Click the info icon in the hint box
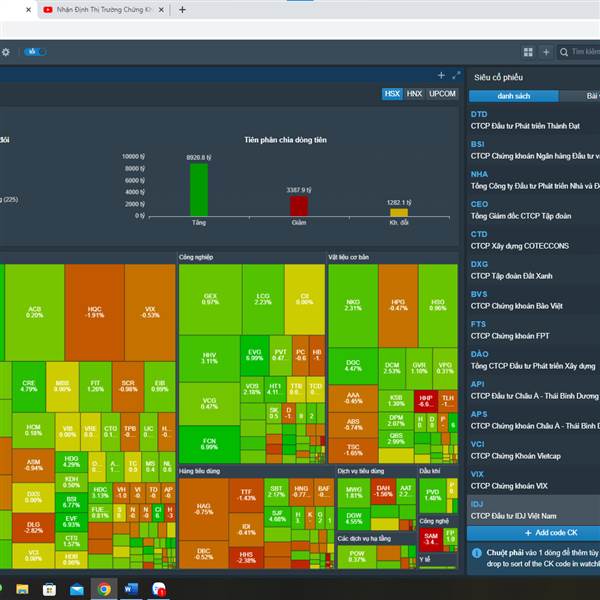The image size is (600, 600). 477,553
